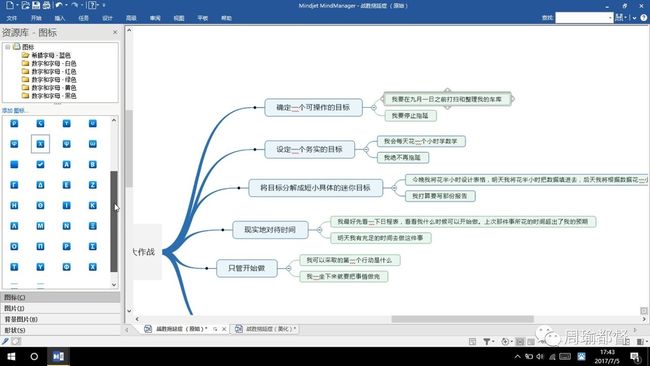Viewport: 650px width, 366px height.
Task: Select the blue Pi (Π) icon
Action: tap(40, 246)
